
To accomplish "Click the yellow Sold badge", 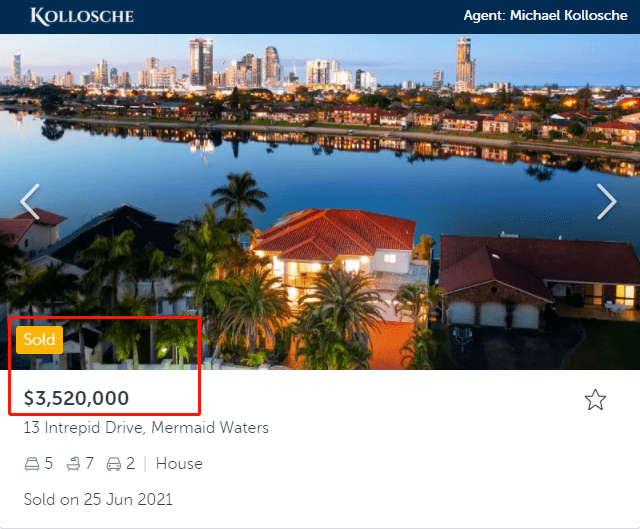I will pyautogui.click(x=40, y=340).
